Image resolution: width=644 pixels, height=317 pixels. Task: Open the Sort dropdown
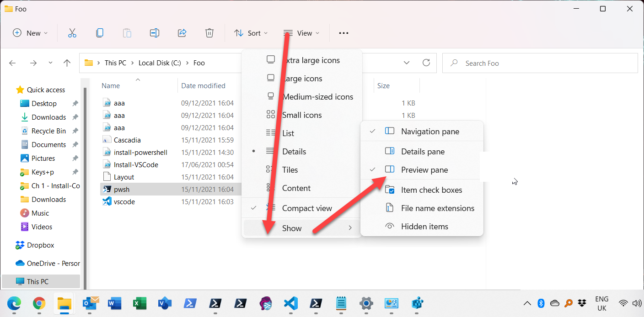coord(251,32)
